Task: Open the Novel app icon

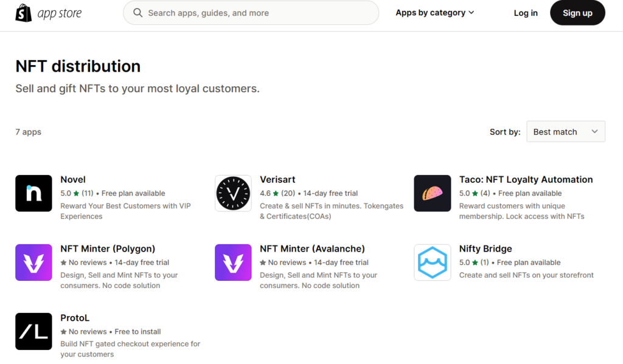Action: pos(34,193)
